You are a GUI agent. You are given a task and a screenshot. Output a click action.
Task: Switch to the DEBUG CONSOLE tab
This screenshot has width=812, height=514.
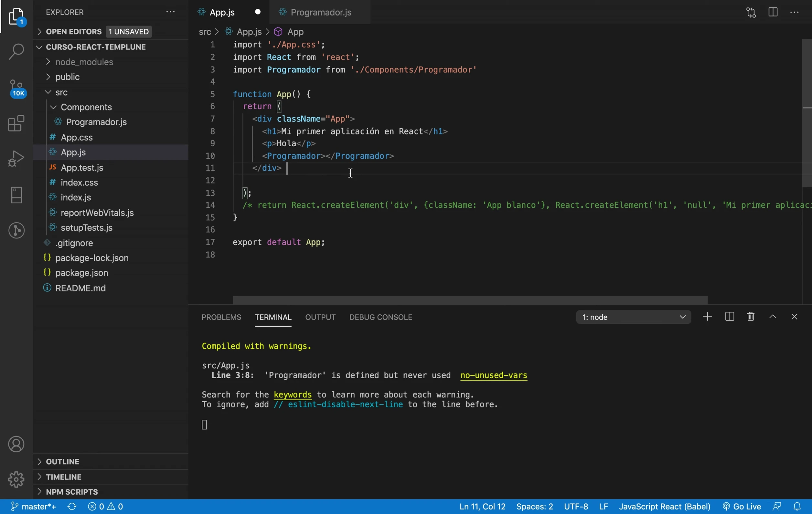tap(380, 317)
